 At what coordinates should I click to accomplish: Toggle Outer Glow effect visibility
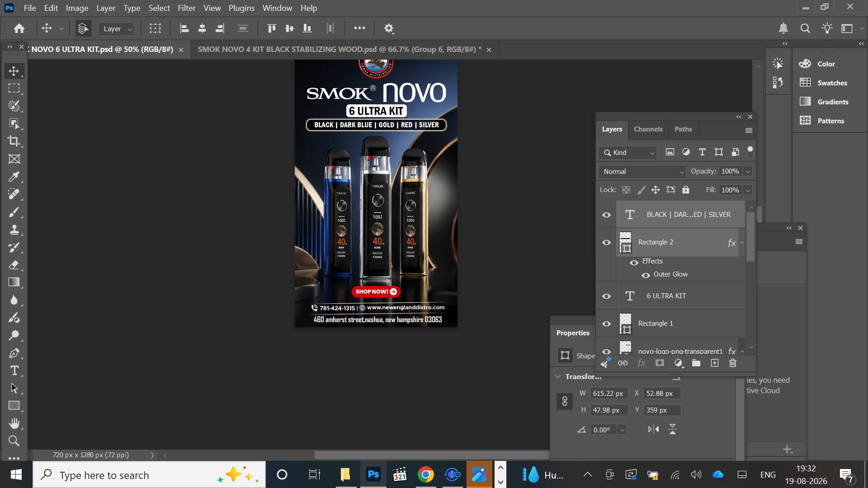[x=646, y=275]
